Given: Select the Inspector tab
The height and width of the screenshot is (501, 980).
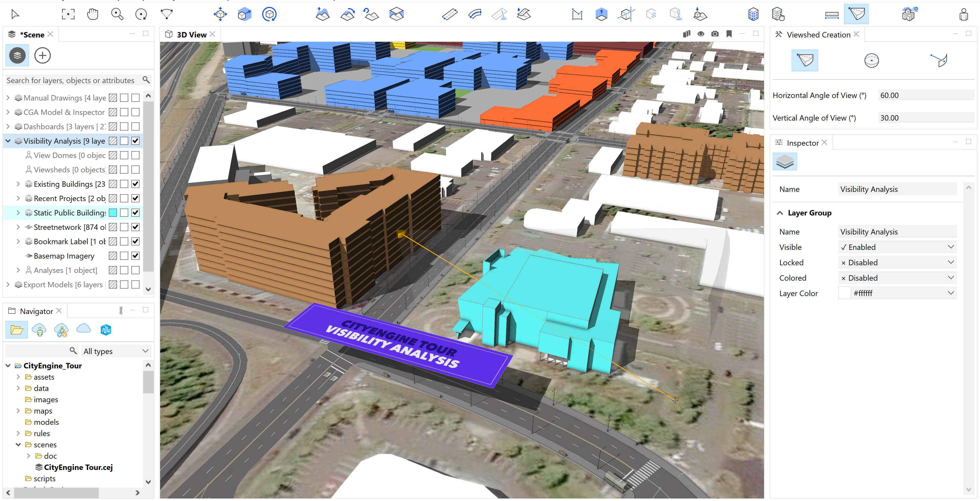Looking at the screenshot, I should (x=802, y=143).
